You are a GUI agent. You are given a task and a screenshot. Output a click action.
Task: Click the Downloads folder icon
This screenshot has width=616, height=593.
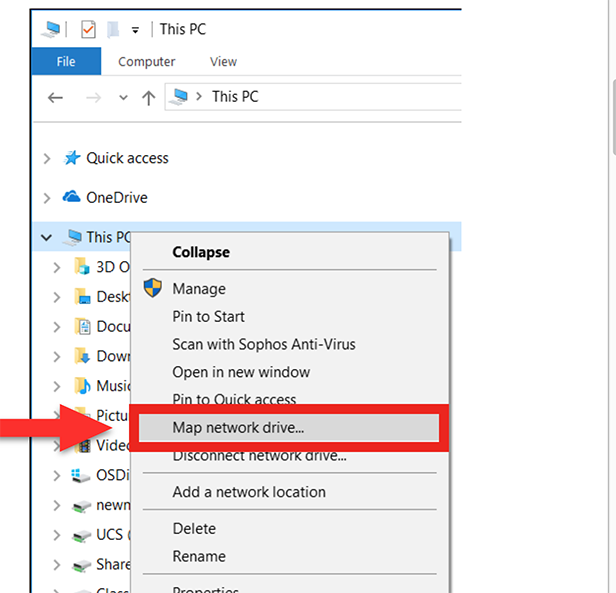(x=82, y=356)
